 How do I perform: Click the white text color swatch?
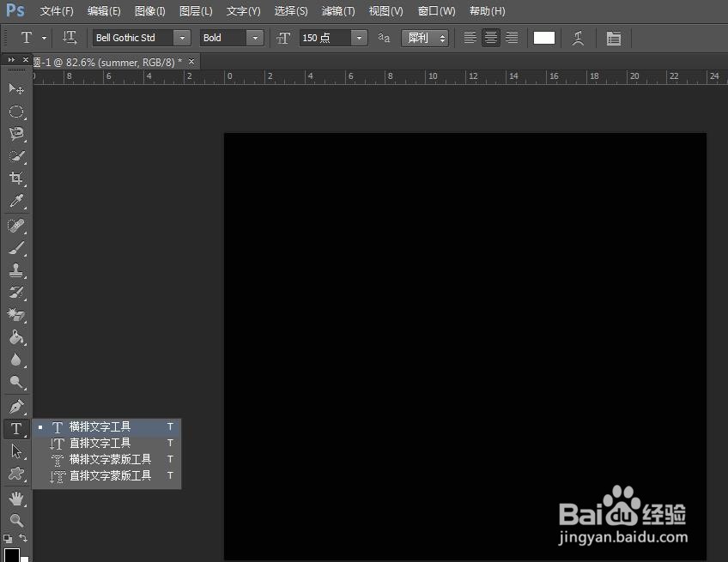click(544, 38)
